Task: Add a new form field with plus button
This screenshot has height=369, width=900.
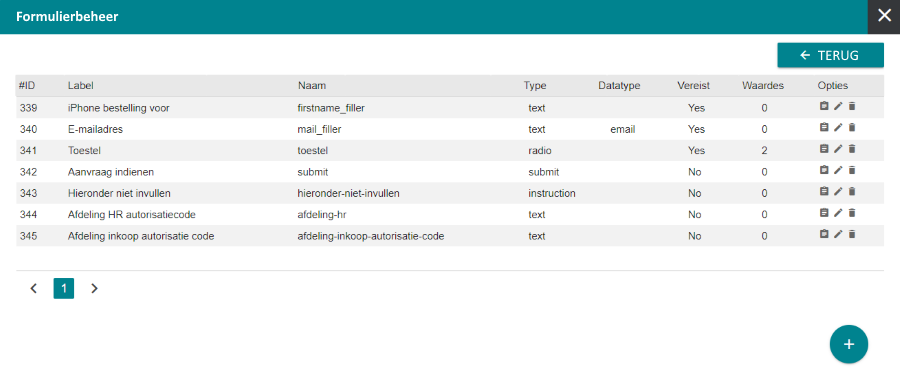Action: [x=849, y=344]
